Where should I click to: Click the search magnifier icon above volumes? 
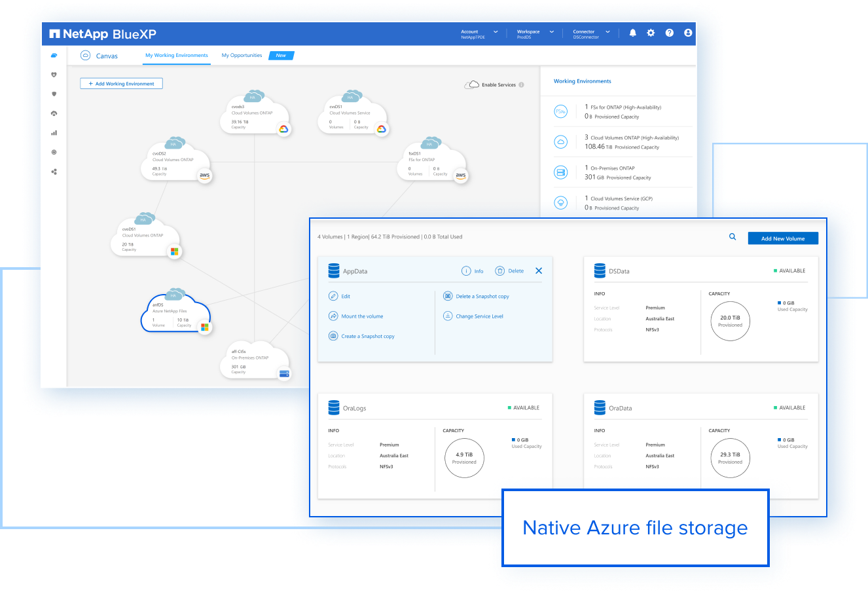(x=732, y=237)
